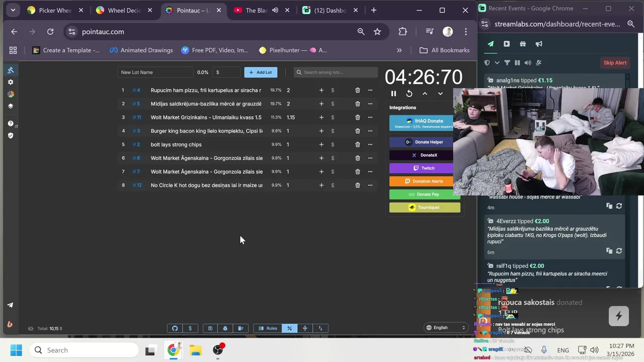Open the GitHub link in bottom toolbar

(x=175, y=328)
